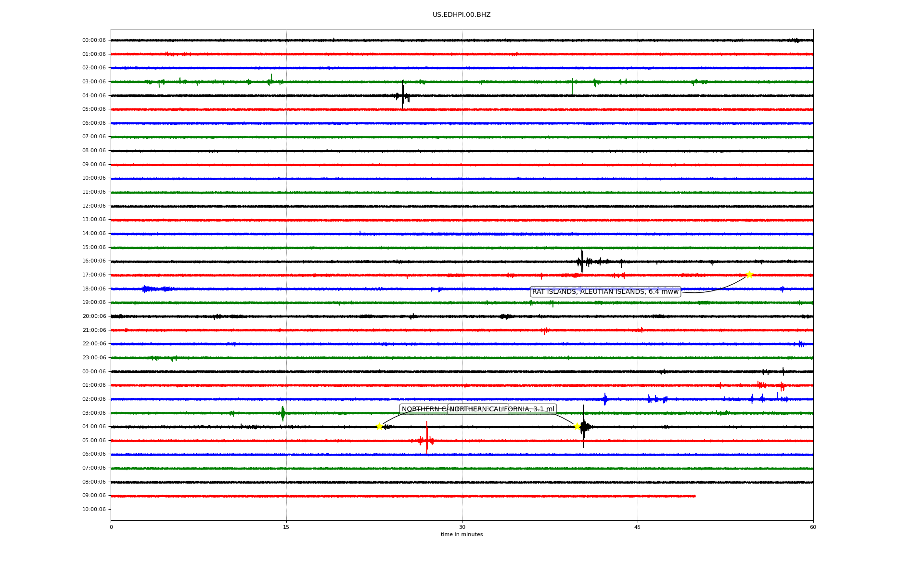Click the 0 tick label on the x-axis

111,527
